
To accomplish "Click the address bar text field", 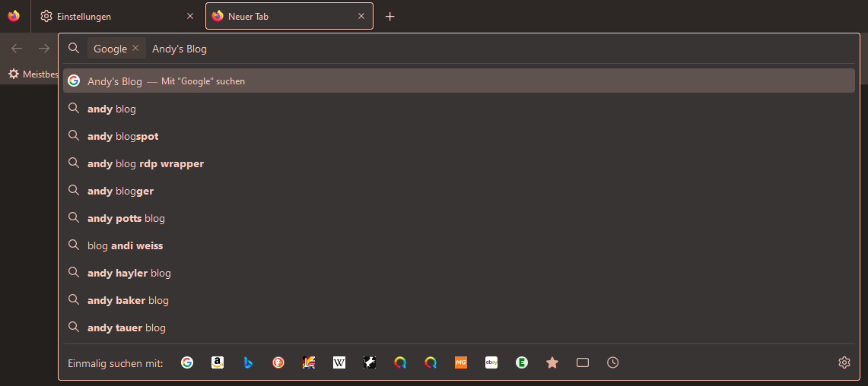I will 494,49.
